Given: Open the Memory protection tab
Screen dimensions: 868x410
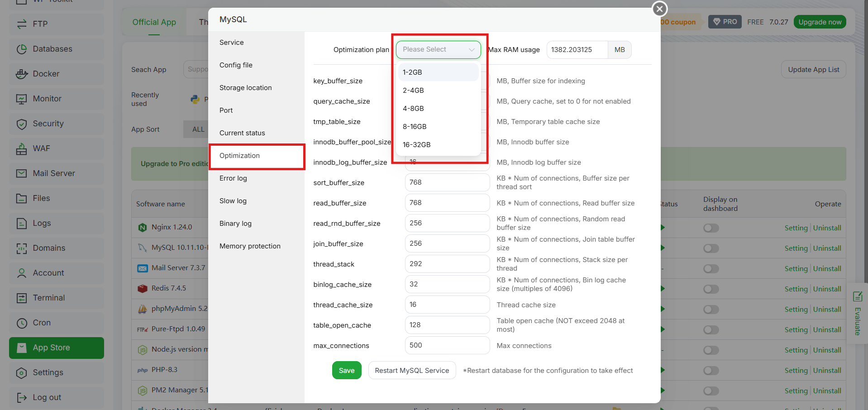Looking at the screenshot, I should coord(256,246).
